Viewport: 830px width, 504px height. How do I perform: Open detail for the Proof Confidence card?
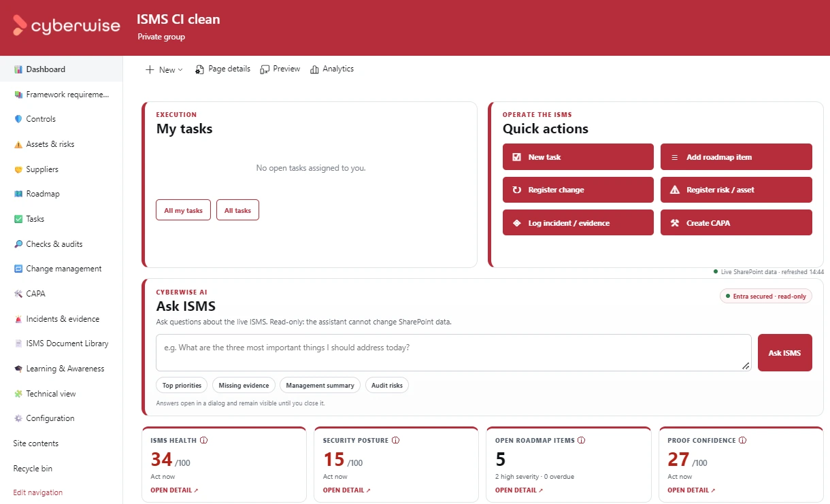click(x=691, y=490)
